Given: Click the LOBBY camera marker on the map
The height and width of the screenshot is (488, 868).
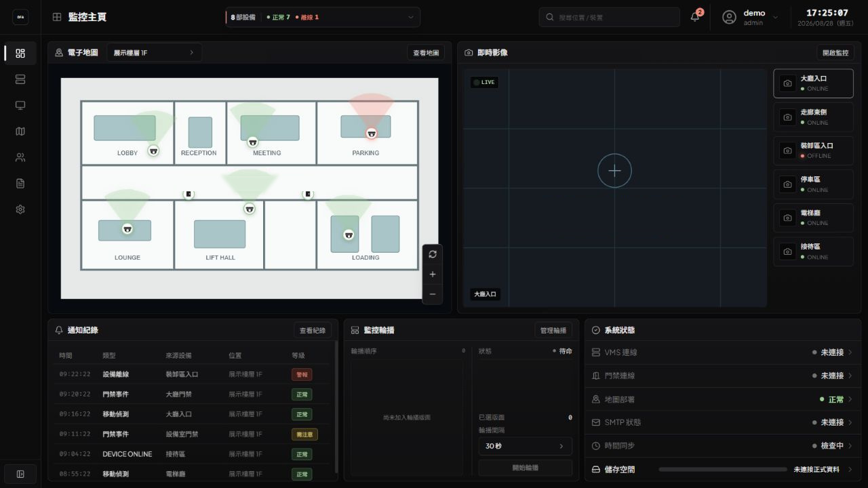Looking at the screenshot, I should point(153,150).
